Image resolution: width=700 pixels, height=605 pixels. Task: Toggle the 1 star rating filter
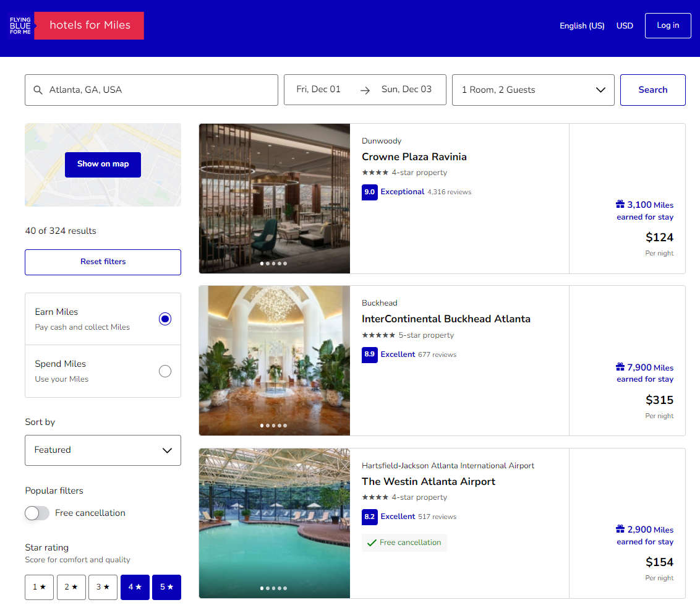point(40,587)
